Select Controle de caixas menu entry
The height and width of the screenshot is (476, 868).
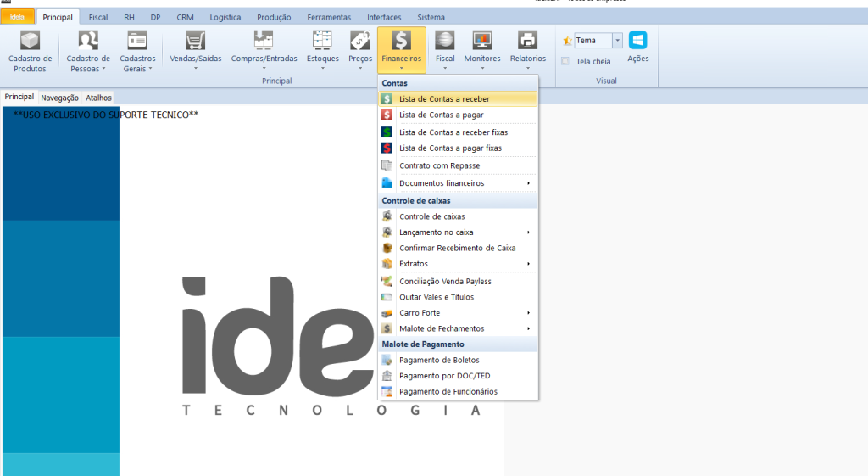(x=431, y=216)
